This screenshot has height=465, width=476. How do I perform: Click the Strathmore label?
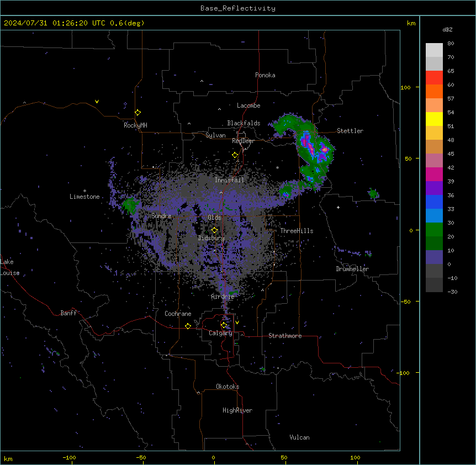point(285,336)
